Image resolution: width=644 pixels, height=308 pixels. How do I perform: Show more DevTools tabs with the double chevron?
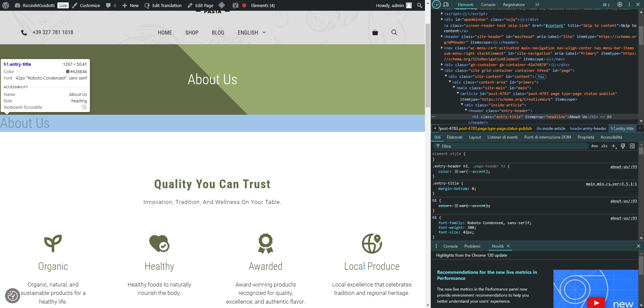coord(537,5)
